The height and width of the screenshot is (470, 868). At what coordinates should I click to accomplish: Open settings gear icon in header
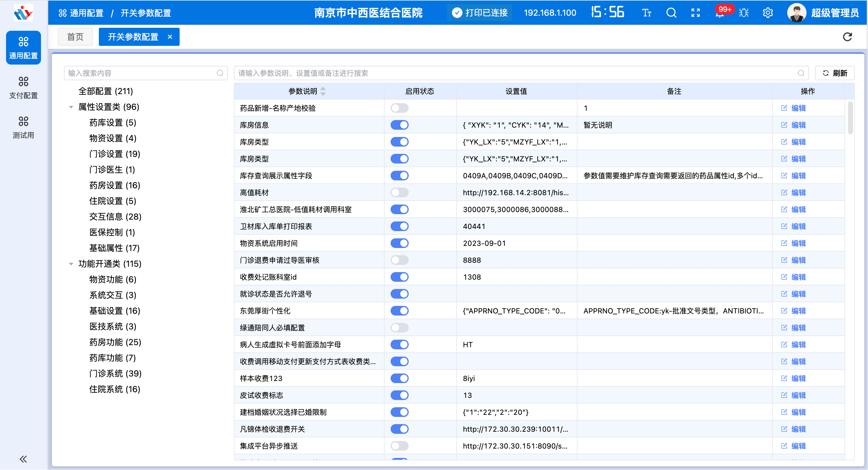(768, 13)
